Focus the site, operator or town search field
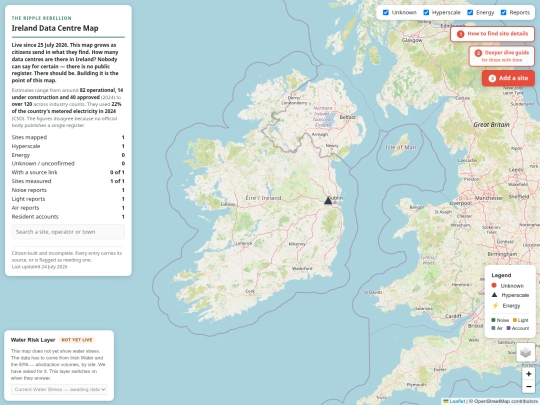Image resolution: width=540 pixels, height=405 pixels. pyautogui.click(x=68, y=232)
